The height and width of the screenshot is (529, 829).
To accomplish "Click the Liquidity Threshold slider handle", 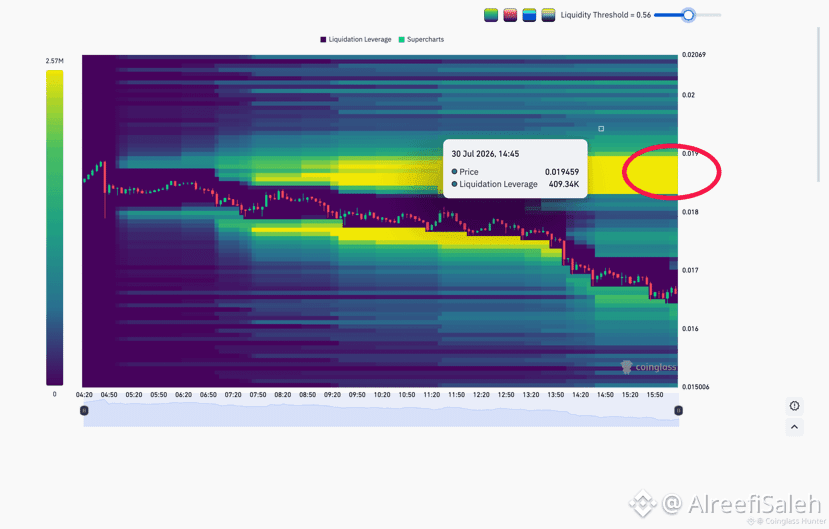I will 688,15.
